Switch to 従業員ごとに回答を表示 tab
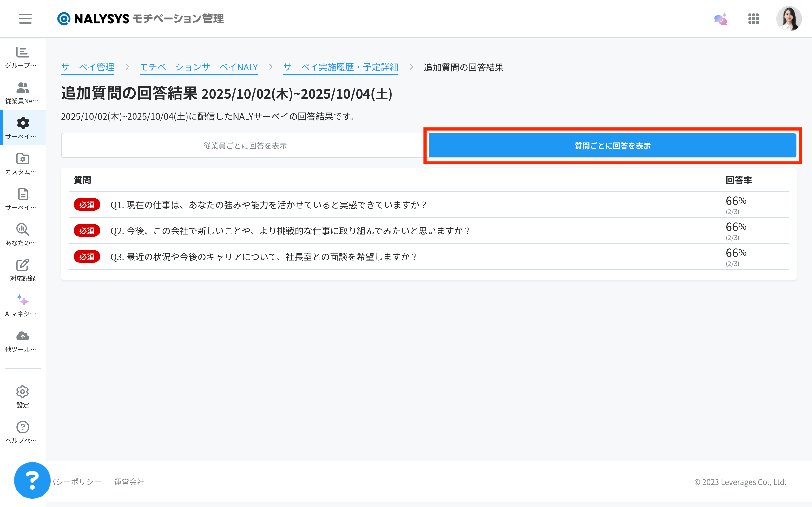 (245, 145)
